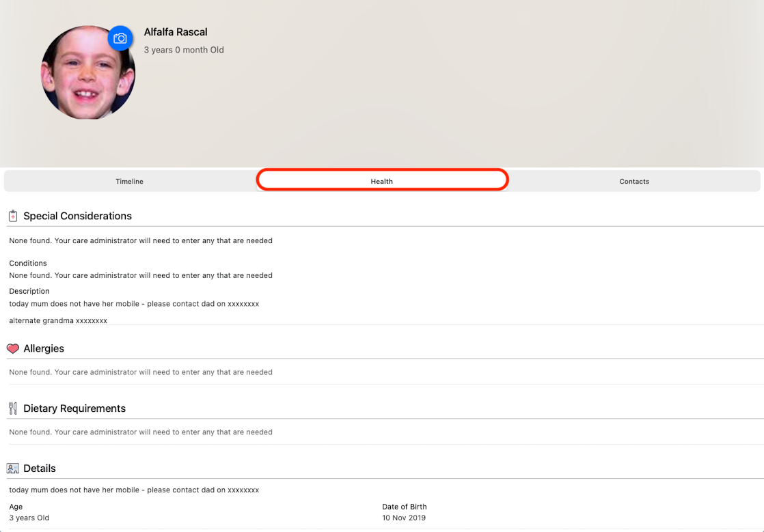The height and width of the screenshot is (532, 764).
Task: Click the Dietary Requirements heading
Action: coord(74,408)
